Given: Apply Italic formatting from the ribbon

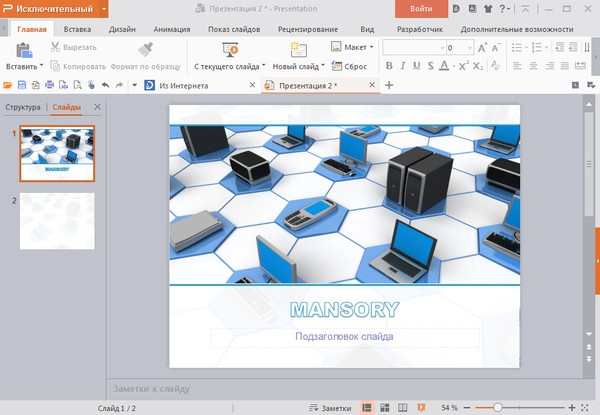Looking at the screenshot, I should coord(403,66).
